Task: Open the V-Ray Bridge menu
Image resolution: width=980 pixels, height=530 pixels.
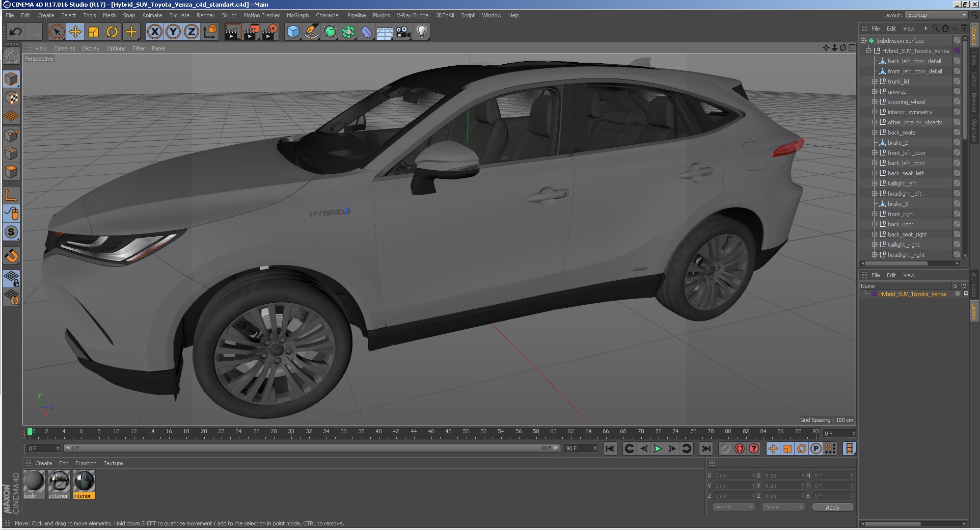Action: coord(413,15)
